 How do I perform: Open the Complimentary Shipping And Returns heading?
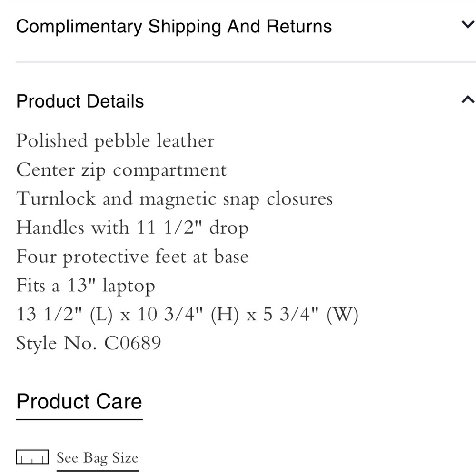174,26
